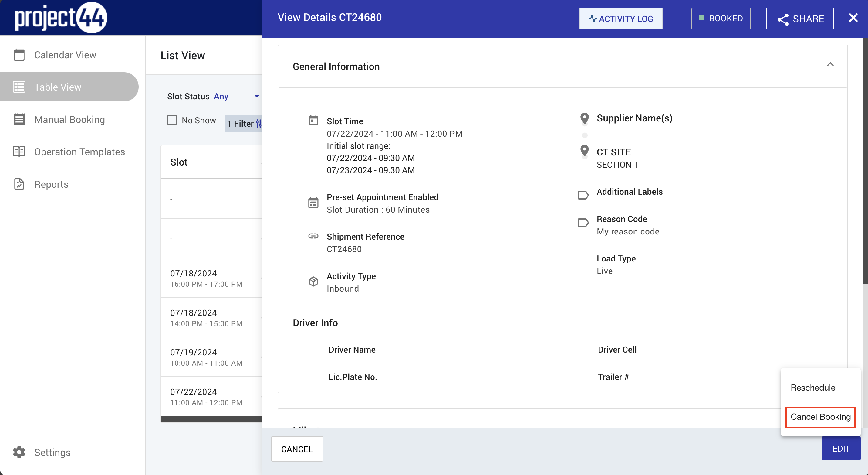Click the BOOKED status button

tap(721, 19)
